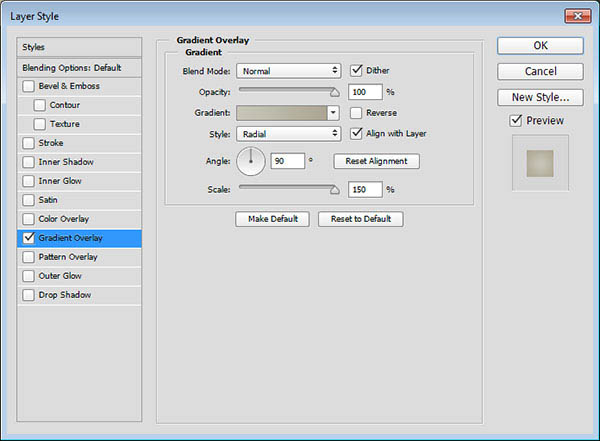Open the gradient picker arrow
The height and width of the screenshot is (441, 600).
tap(333, 113)
